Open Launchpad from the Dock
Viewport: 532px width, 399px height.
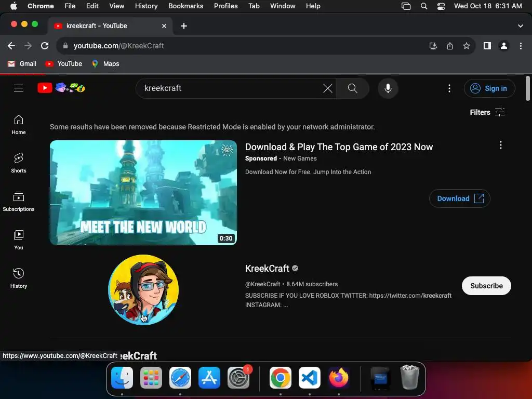[x=151, y=378]
